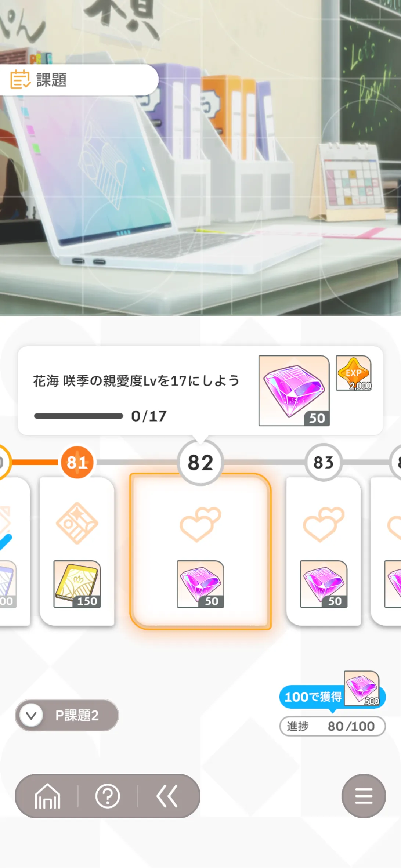Tap the EXP 2,000 reward icon

pyautogui.click(x=354, y=373)
